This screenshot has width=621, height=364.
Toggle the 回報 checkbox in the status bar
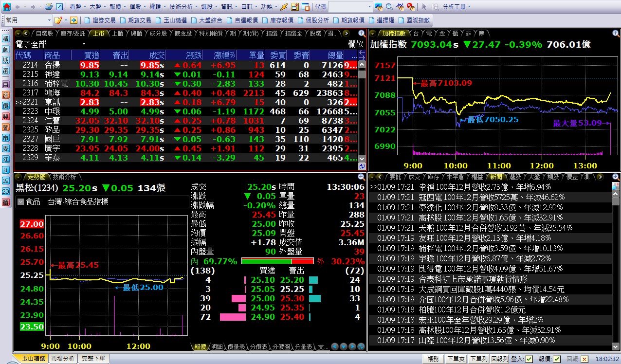coord(584,359)
